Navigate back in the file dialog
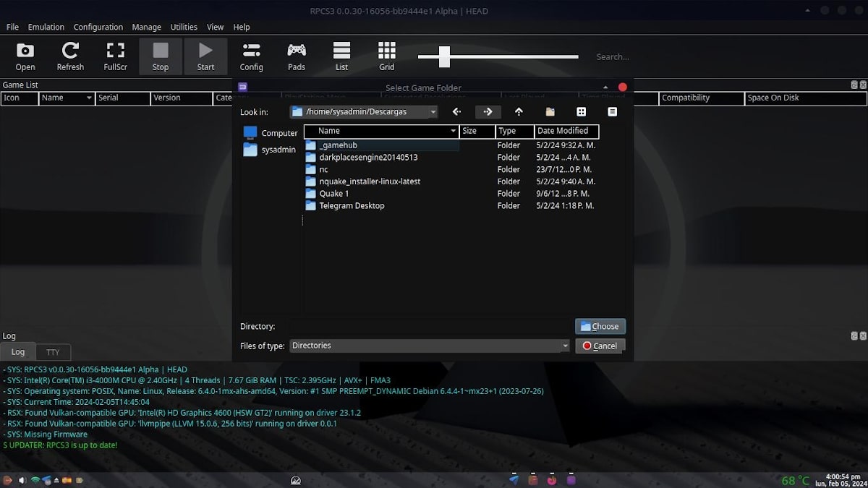 [x=456, y=111]
